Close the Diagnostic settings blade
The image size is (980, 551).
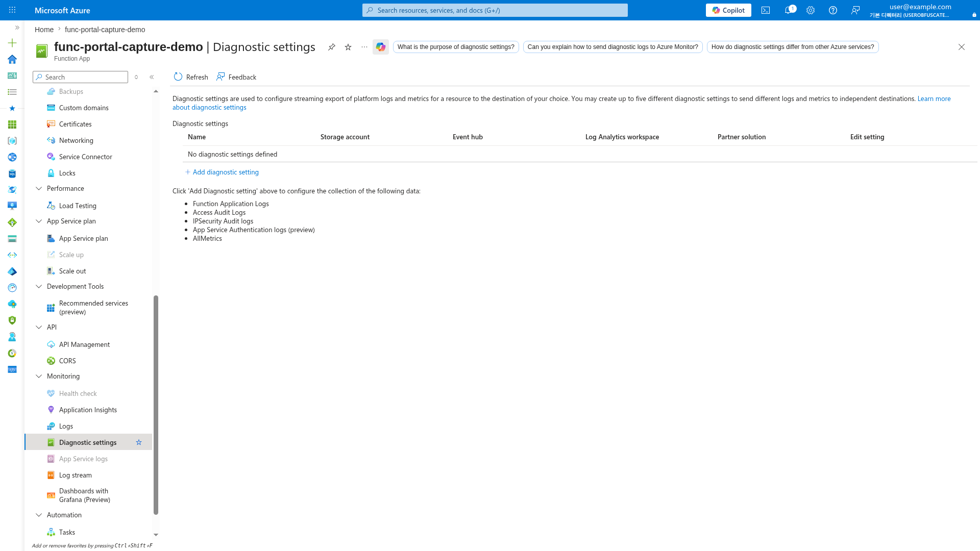[962, 47]
